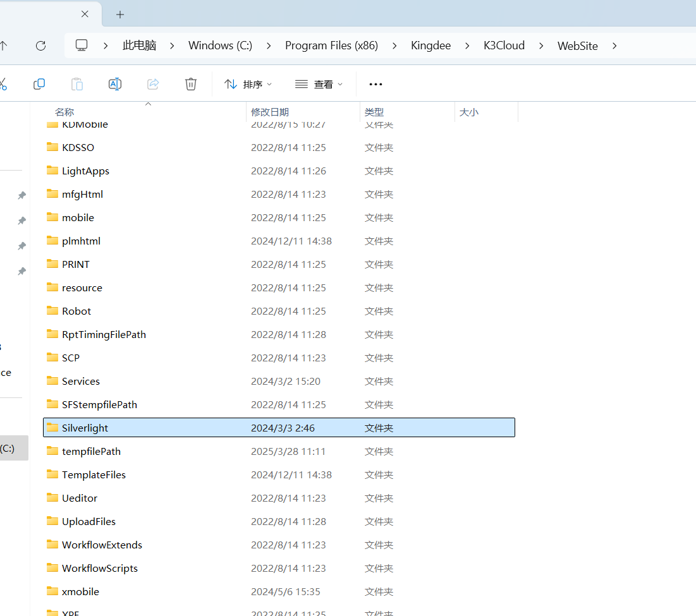Sort by 类型 column header

click(374, 112)
